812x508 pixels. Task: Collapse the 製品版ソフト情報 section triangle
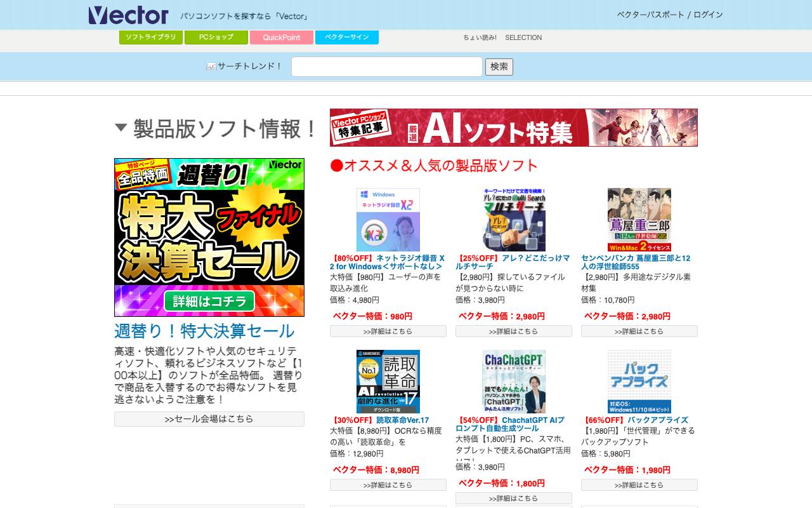(x=121, y=126)
